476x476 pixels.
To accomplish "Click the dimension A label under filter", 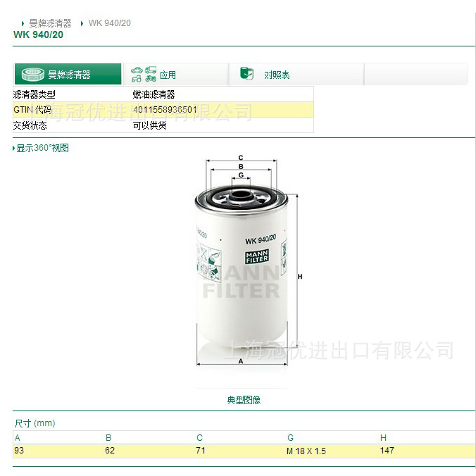I will (x=241, y=361).
